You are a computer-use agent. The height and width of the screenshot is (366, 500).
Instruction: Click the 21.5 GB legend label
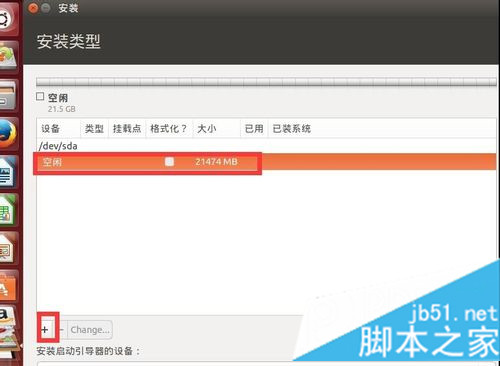pyautogui.click(x=61, y=109)
